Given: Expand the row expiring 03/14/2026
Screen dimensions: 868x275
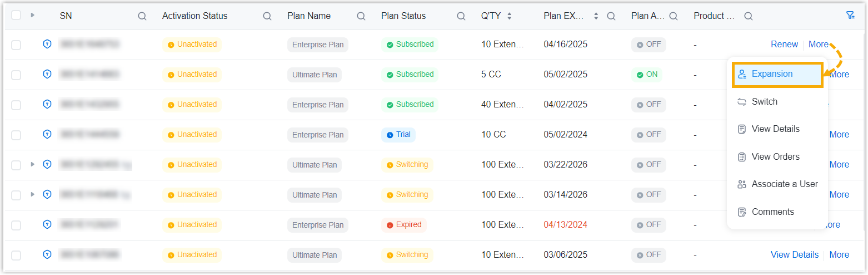Looking at the screenshot, I should (x=32, y=195).
